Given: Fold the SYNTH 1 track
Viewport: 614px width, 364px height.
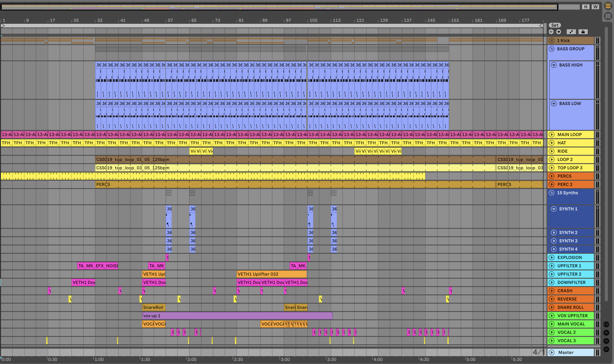Looking at the screenshot, I should 554,209.
